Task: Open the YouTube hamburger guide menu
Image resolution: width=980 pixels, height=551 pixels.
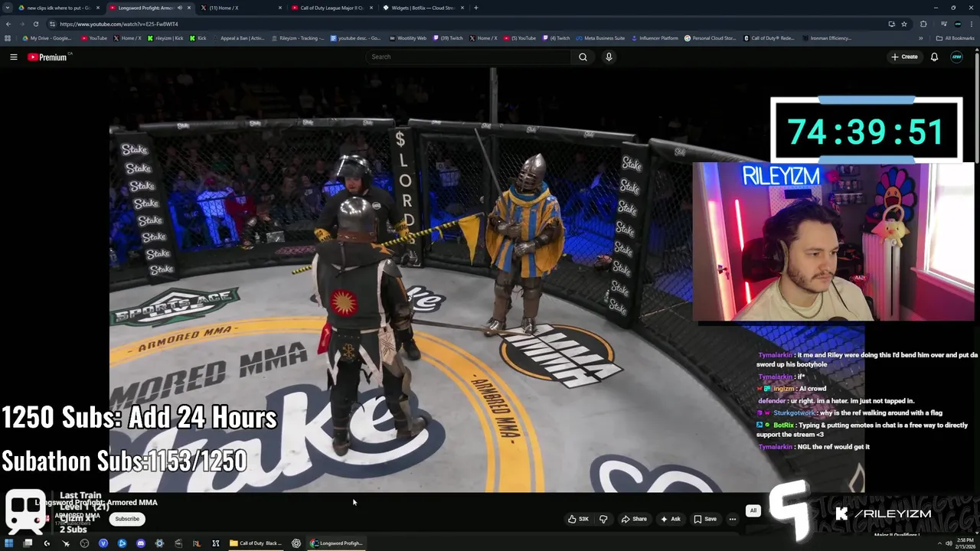Action: pyautogui.click(x=13, y=57)
